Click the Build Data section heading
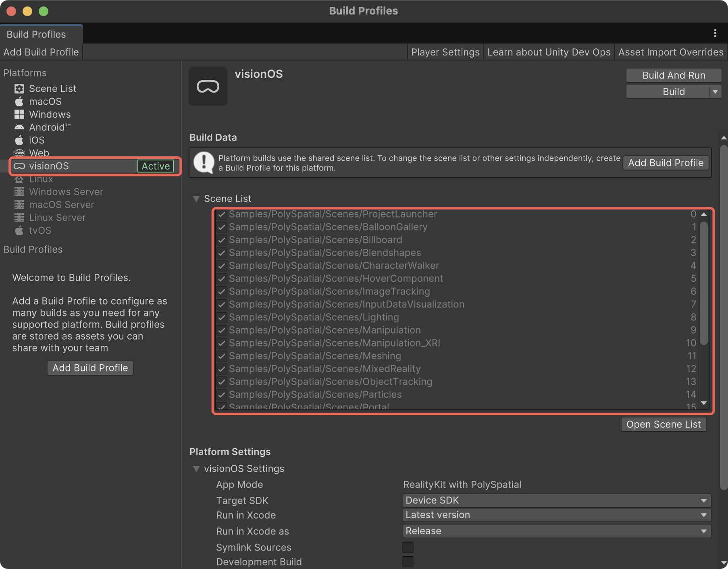Image resolution: width=728 pixels, height=569 pixels. [x=213, y=137]
